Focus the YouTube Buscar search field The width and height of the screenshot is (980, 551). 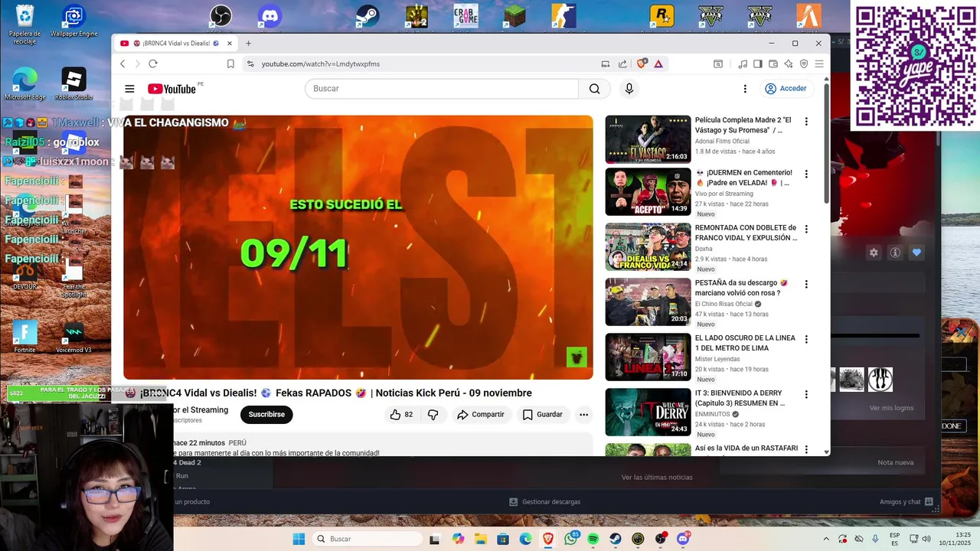tap(442, 89)
